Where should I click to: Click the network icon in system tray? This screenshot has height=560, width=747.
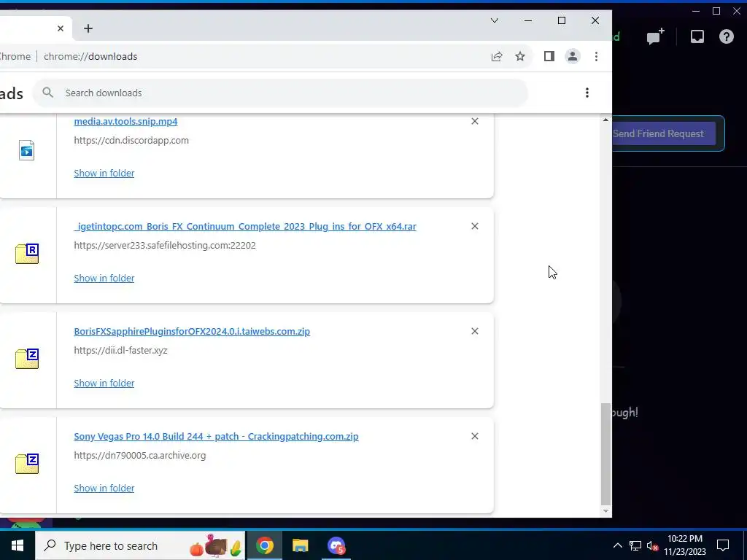pyautogui.click(x=635, y=545)
